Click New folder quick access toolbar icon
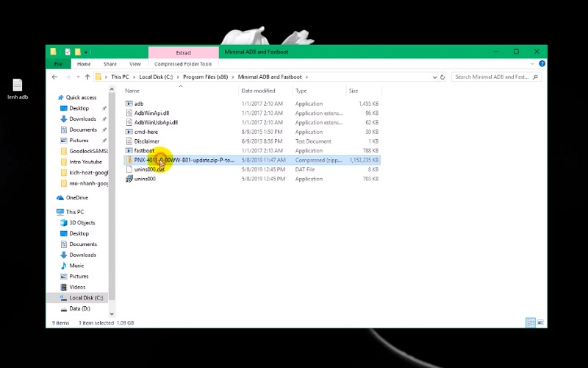 point(78,52)
